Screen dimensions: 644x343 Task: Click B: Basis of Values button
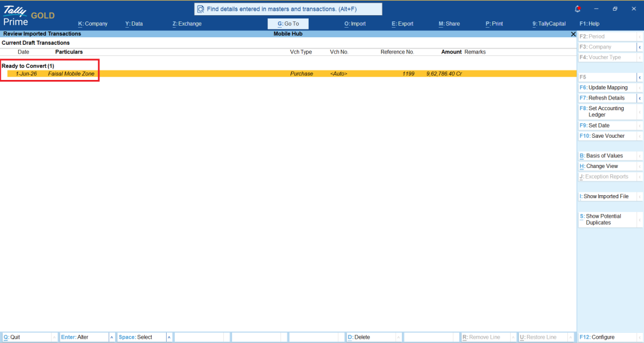pos(608,155)
